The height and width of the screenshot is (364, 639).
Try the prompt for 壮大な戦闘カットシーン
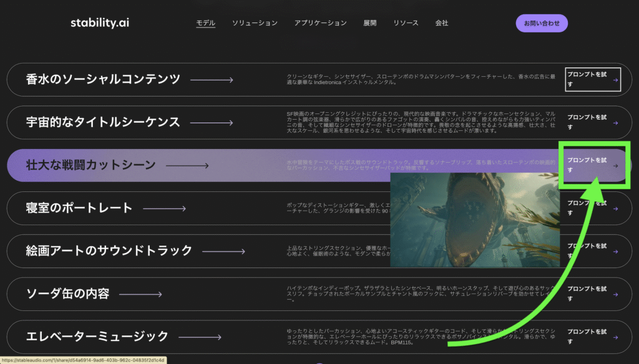592,166
